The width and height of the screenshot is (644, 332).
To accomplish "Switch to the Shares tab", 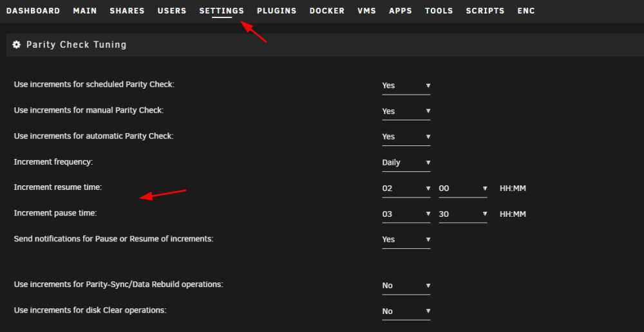I will point(128,11).
